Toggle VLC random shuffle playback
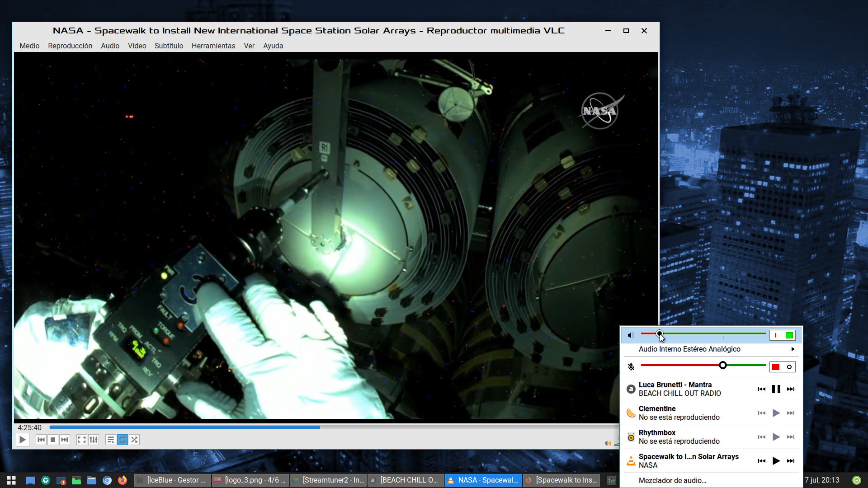Viewport: 868px width, 488px height. (x=134, y=440)
